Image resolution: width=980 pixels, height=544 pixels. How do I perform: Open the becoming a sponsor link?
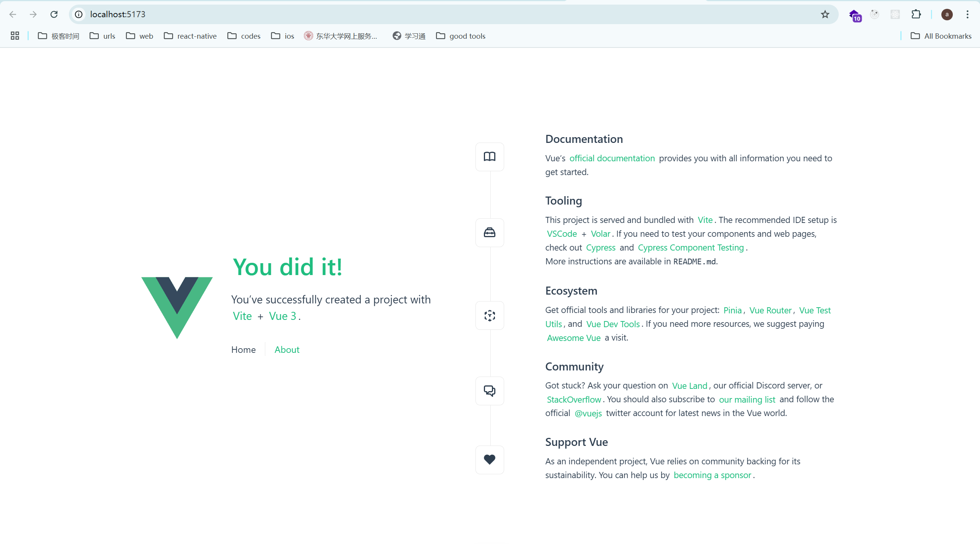click(712, 475)
